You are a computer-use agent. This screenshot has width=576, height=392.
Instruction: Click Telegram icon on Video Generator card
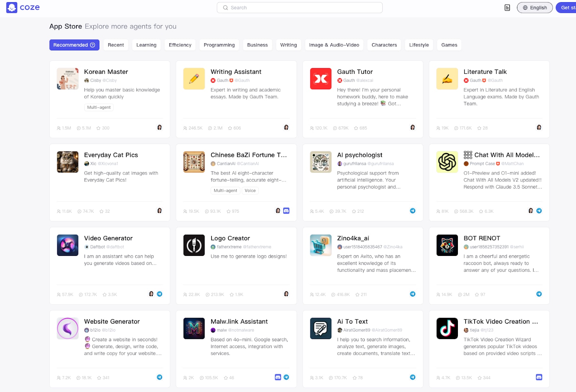pyautogui.click(x=159, y=294)
